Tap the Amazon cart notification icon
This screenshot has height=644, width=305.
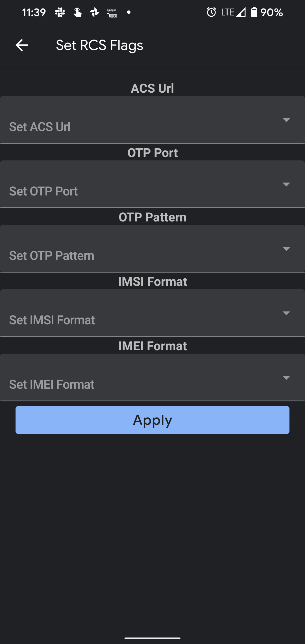pos(112,13)
